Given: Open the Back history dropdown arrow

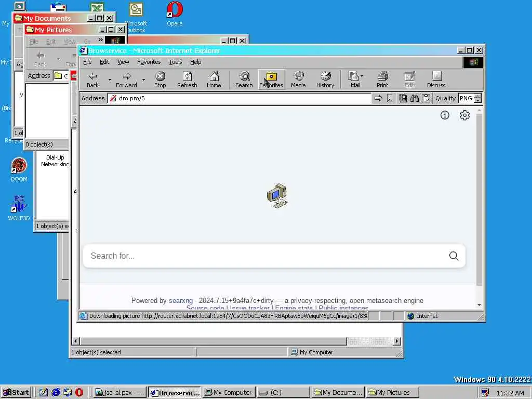Looking at the screenshot, I should 110,80.
